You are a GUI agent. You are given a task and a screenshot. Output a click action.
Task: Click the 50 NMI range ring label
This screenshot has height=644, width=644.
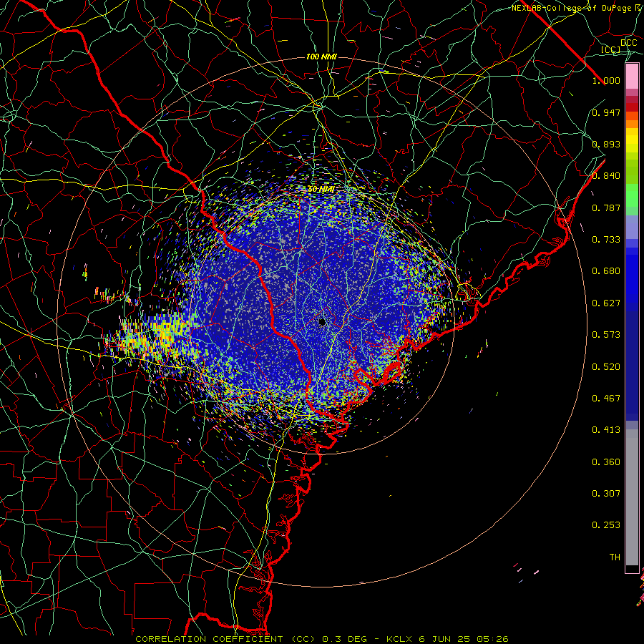click(x=321, y=189)
